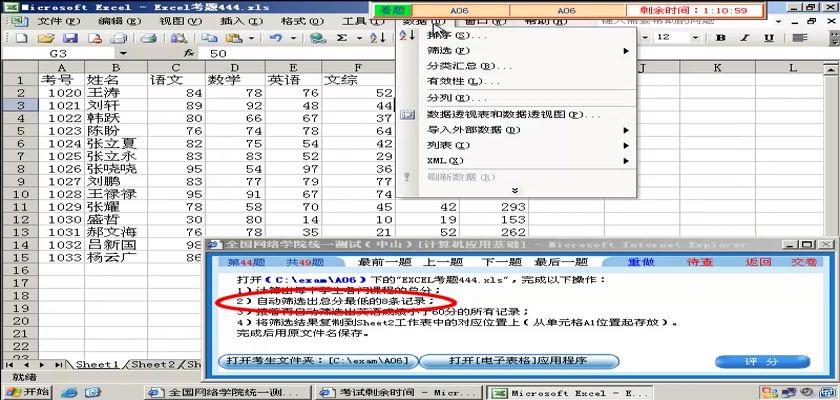Apply bold with the B icon
This screenshot has height=400, width=840.
tap(721, 38)
